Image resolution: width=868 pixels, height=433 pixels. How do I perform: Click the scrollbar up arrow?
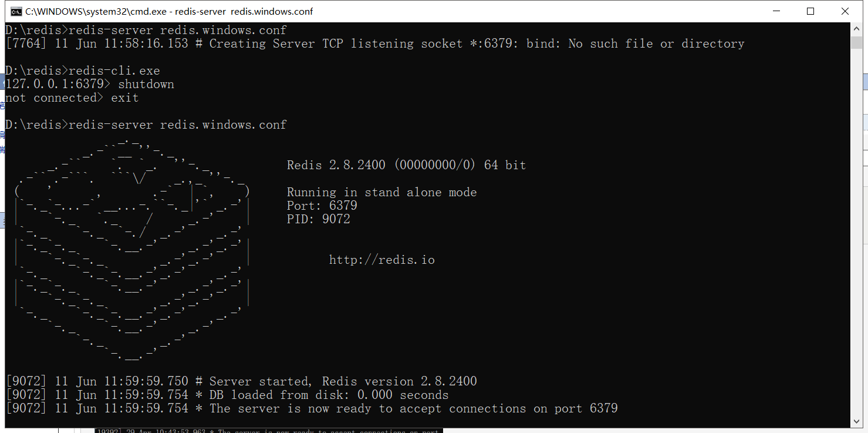click(x=856, y=29)
